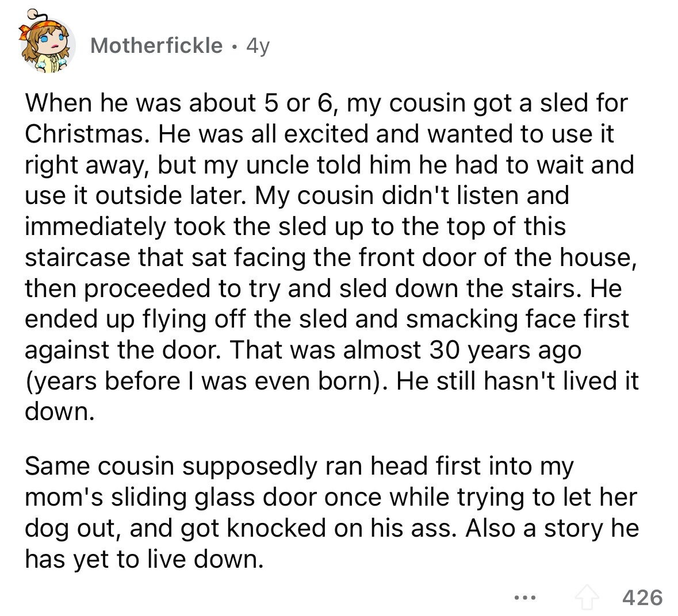This screenshot has height=616, width=678.
Task: Click the 4y timestamp
Action: click(258, 46)
